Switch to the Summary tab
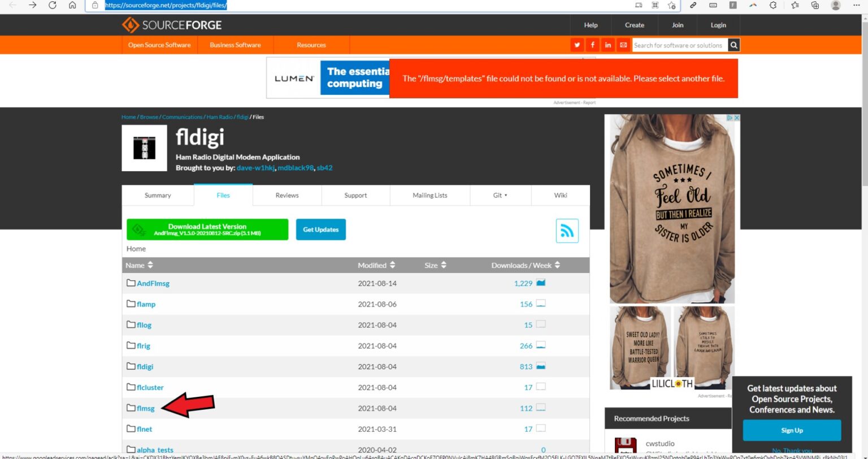The width and height of the screenshot is (868, 459). [158, 196]
